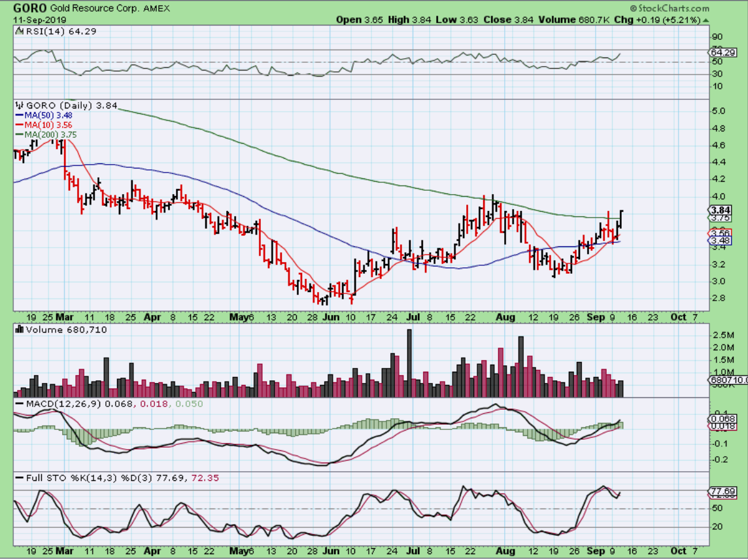Viewport: 748px width, 560px height.
Task: Click the MA(10) 3.56 legend text
Action: pos(48,125)
